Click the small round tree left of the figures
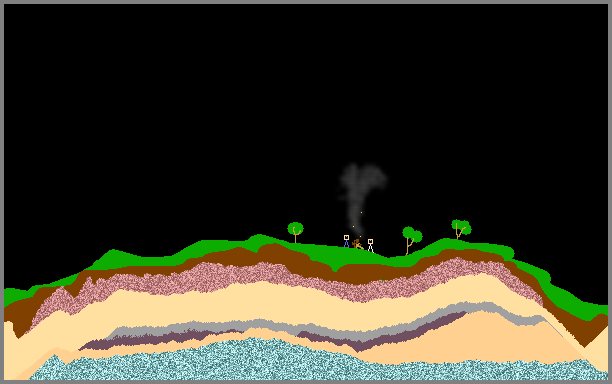 [295, 232]
